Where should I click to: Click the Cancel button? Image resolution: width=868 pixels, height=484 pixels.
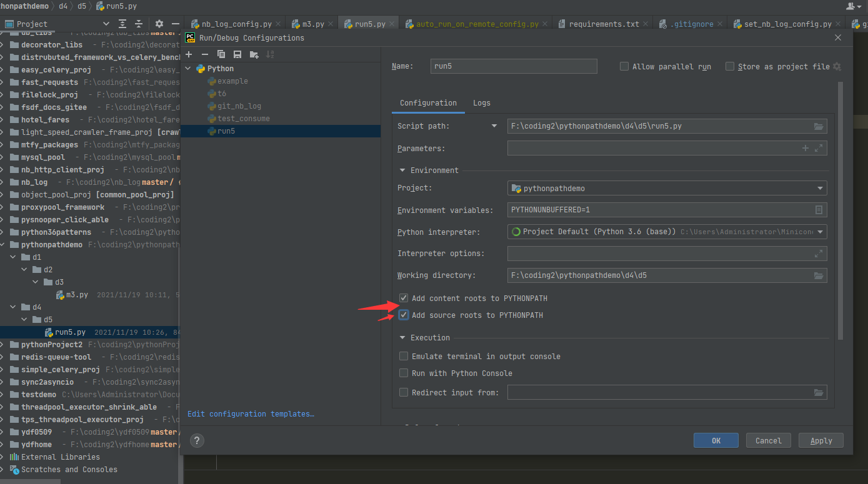pyautogui.click(x=768, y=440)
